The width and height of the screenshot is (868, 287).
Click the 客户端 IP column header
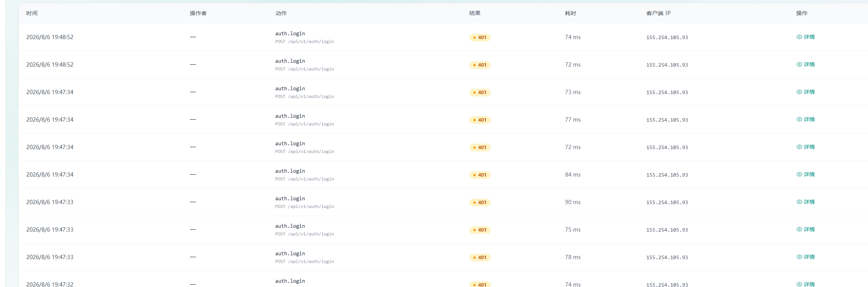pos(658,13)
